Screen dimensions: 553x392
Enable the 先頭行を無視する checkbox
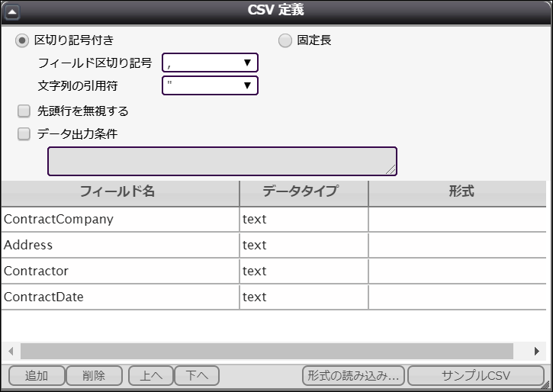[24, 111]
